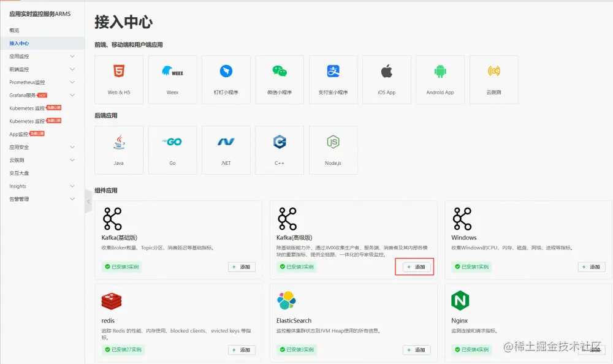Choose the .NET backend application card

pos(226,150)
